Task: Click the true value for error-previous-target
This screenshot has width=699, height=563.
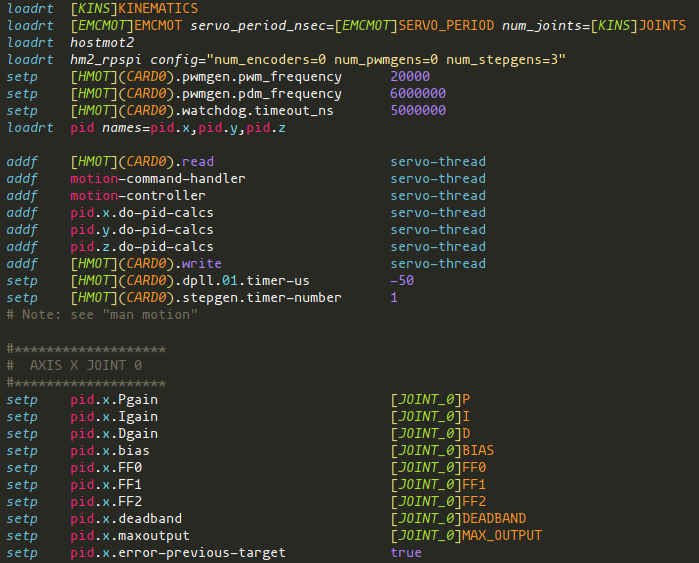Action: coord(406,552)
